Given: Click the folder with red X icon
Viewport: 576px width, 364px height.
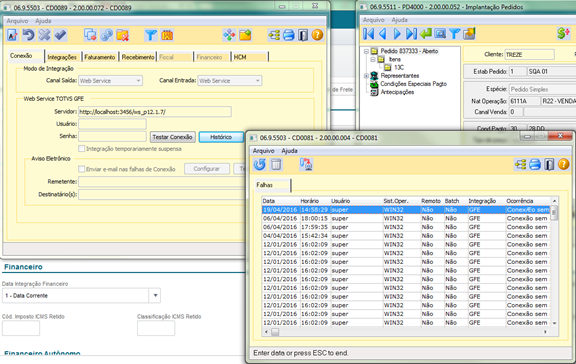Looking at the screenshot, I should coord(123,35).
